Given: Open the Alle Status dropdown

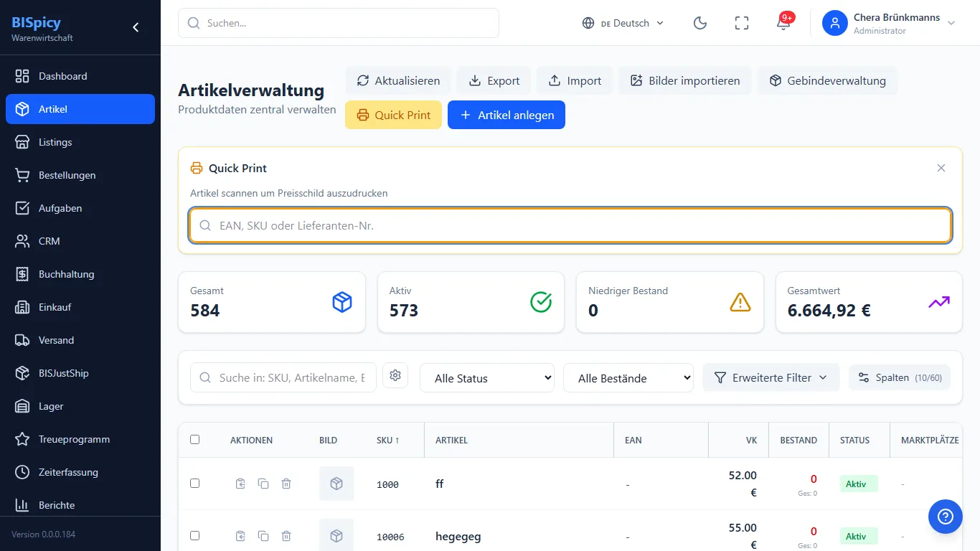Looking at the screenshot, I should 487,378.
